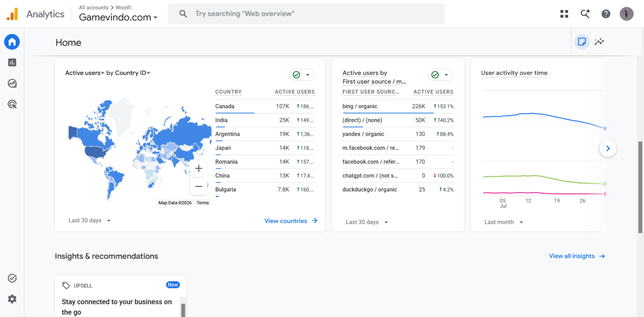
Task: Click the COUNTRY column header
Action: tap(229, 92)
